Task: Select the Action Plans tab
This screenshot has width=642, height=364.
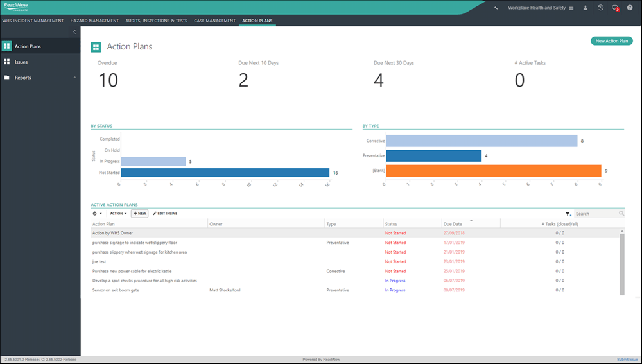Action: (257, 21)
